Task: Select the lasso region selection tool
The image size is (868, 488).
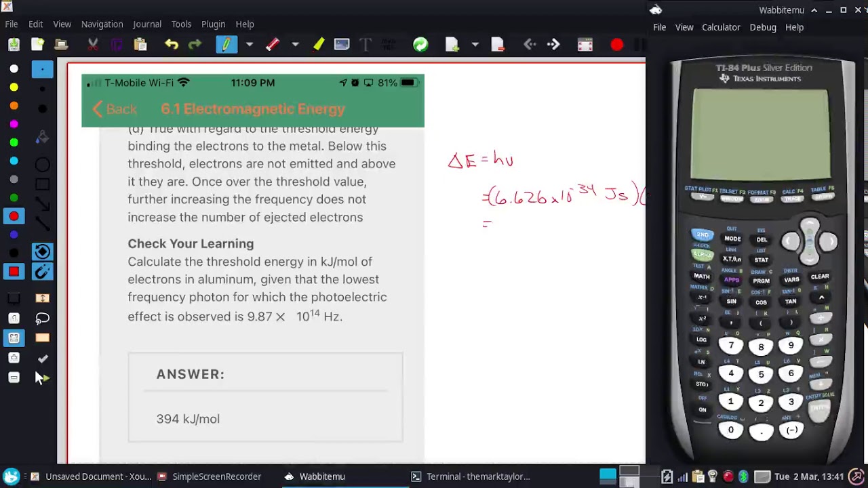Action: (42, 319)
